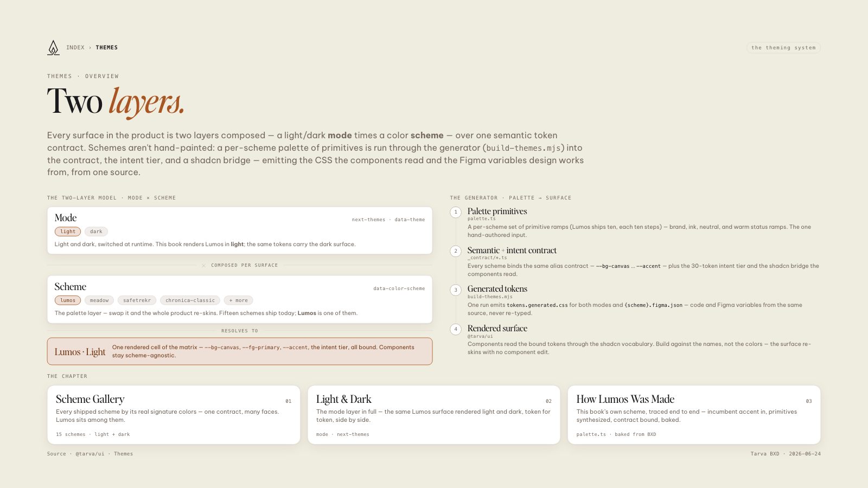This screenshot has width=868, height=488.
Task: Click the 'Palette primitives' heading
Action: [497, 211]
